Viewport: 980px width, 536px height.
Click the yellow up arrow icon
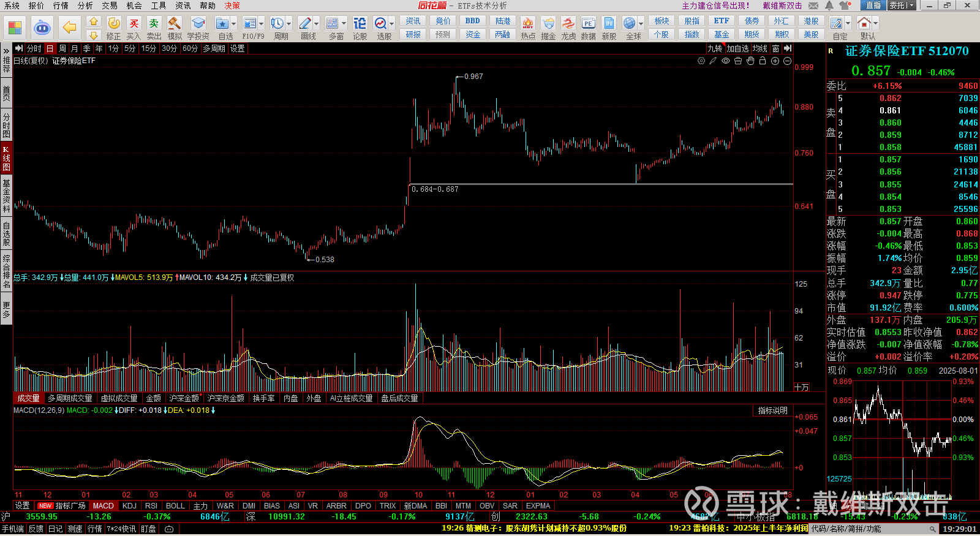tap(93, 22)
